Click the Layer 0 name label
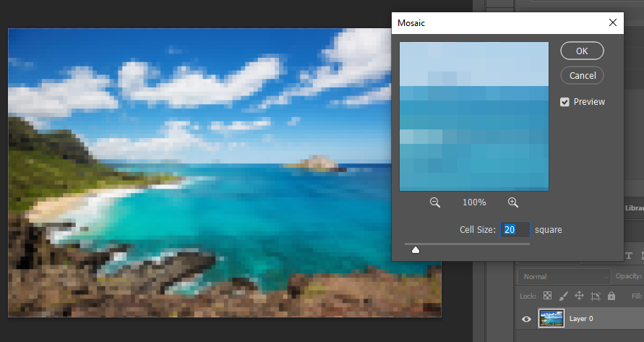644x342 pixels. pyautogui.click(x=582, y=319)
